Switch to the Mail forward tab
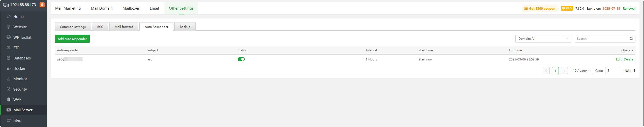The image size is (644, 127). (x=124, y=27)
